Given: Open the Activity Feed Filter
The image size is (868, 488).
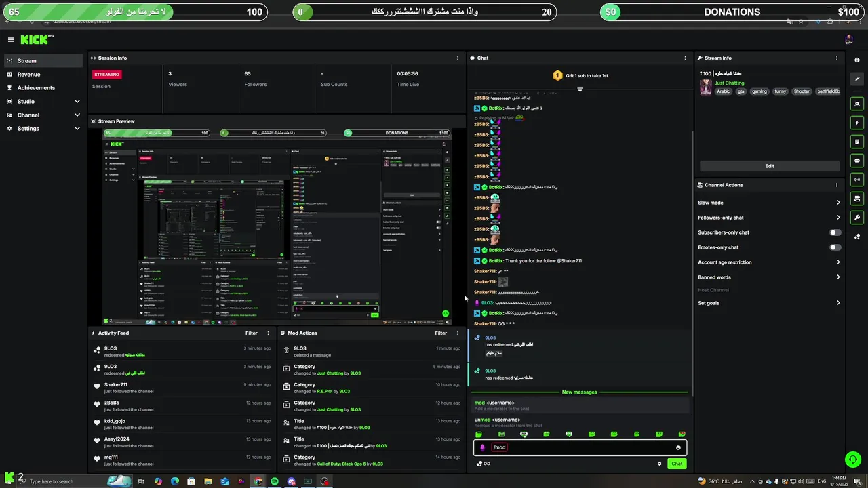Looking at the screenshot, I should (x=252, y=333).
